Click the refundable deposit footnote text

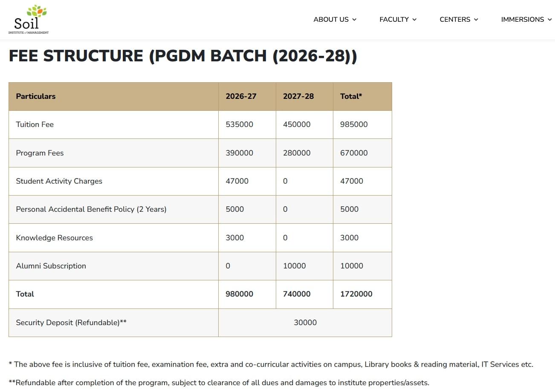tap(219, 382)
